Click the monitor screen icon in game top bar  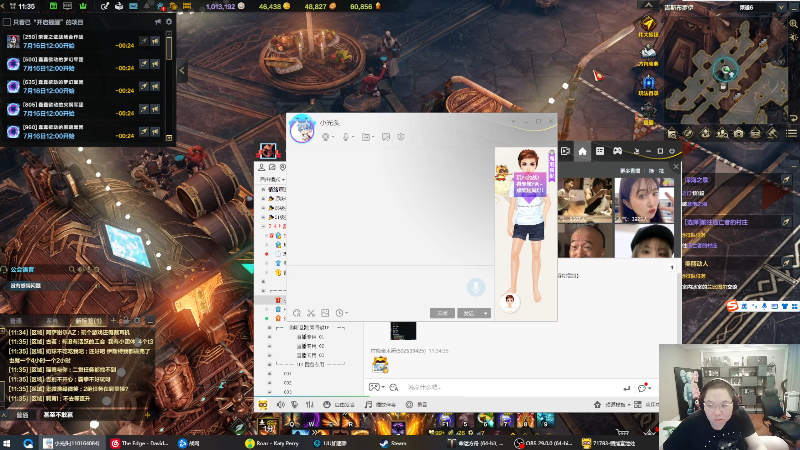(x=67, y=6)
